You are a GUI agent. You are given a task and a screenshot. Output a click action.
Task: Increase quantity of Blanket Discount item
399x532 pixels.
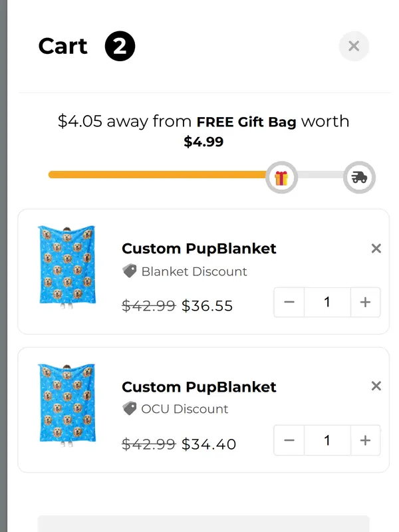(x=365, y=303)
